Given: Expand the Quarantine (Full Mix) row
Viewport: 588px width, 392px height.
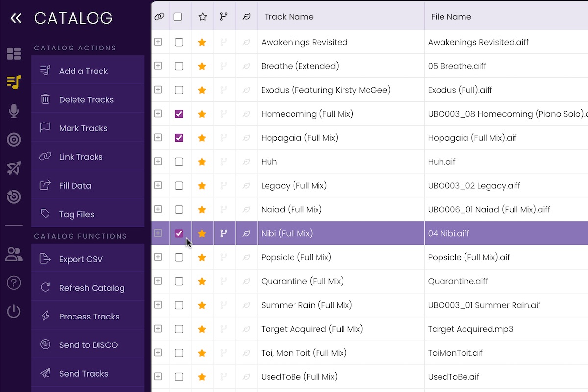Looking at the screenshot, I should click(x=158, y=281).
